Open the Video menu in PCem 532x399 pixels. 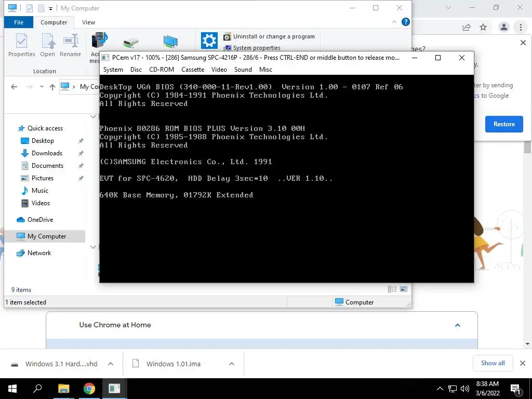point(219,70)
